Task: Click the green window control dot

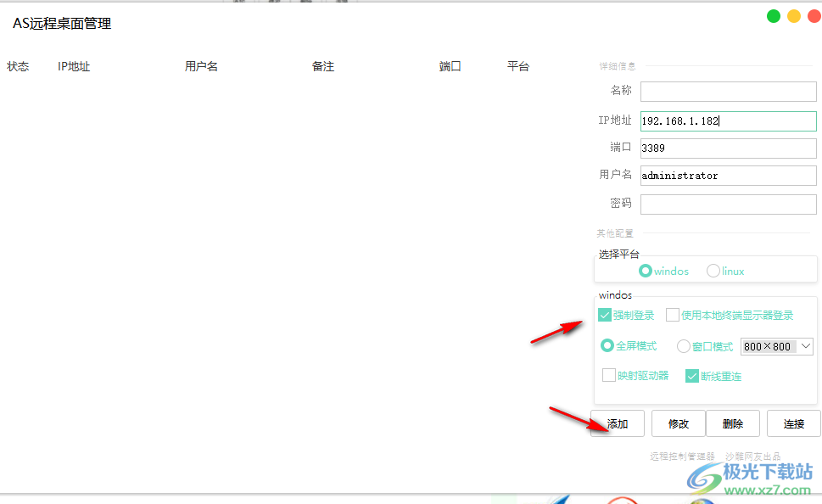Action: tap(774, 16)
